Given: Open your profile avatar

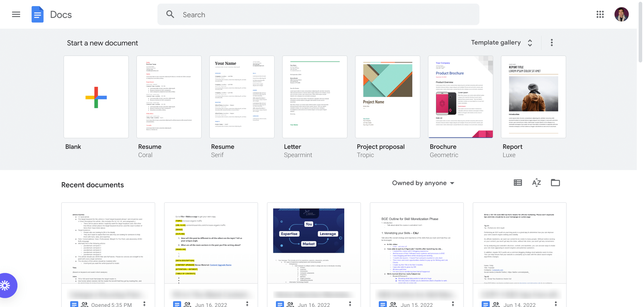Looking at the screenshot, I should (622, 14).
